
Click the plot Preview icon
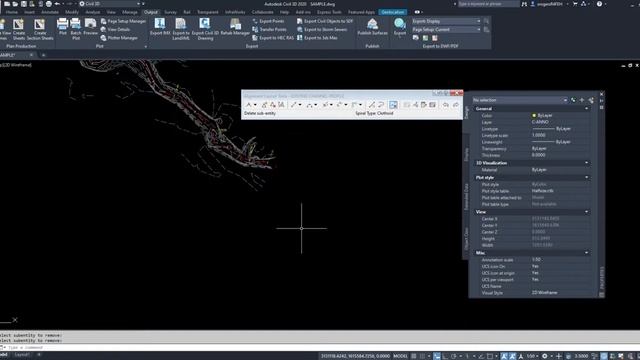coord(91,24)
